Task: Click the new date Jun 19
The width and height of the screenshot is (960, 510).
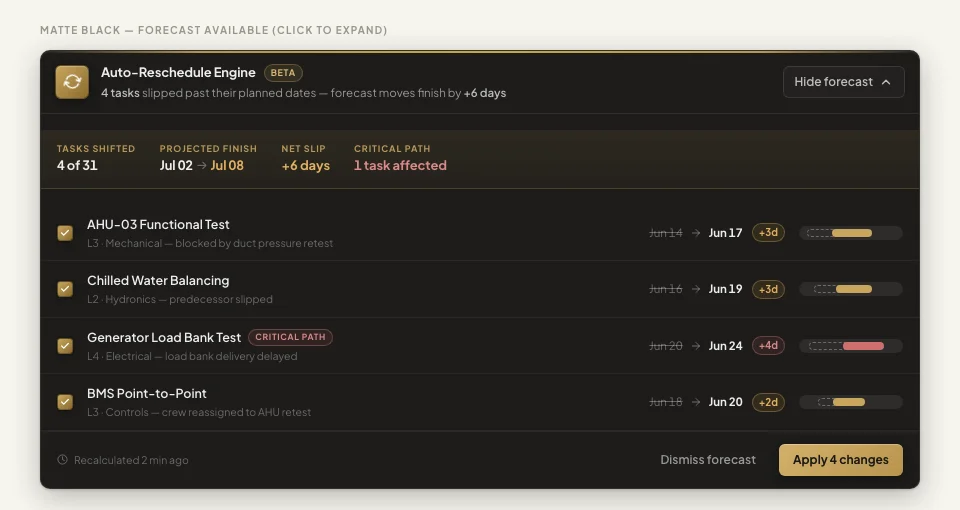Action: [726, 289]
